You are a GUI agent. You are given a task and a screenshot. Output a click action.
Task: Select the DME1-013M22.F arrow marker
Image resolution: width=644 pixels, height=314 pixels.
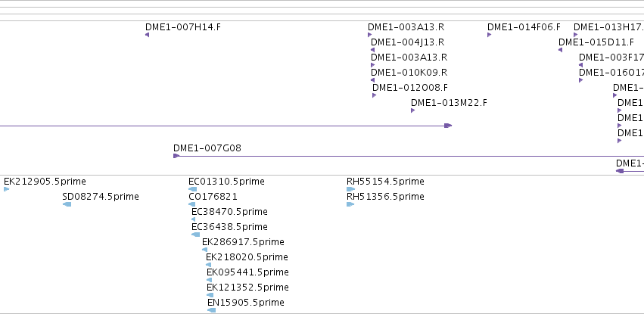412,110
